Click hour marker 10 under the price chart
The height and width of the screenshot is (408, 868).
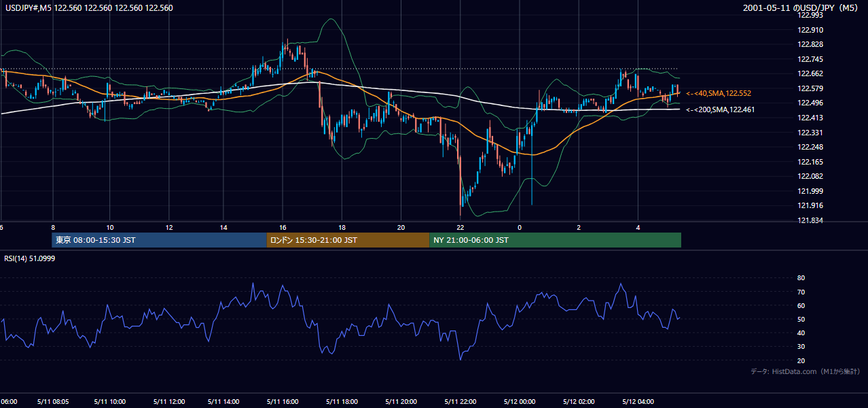coord(109,227)
